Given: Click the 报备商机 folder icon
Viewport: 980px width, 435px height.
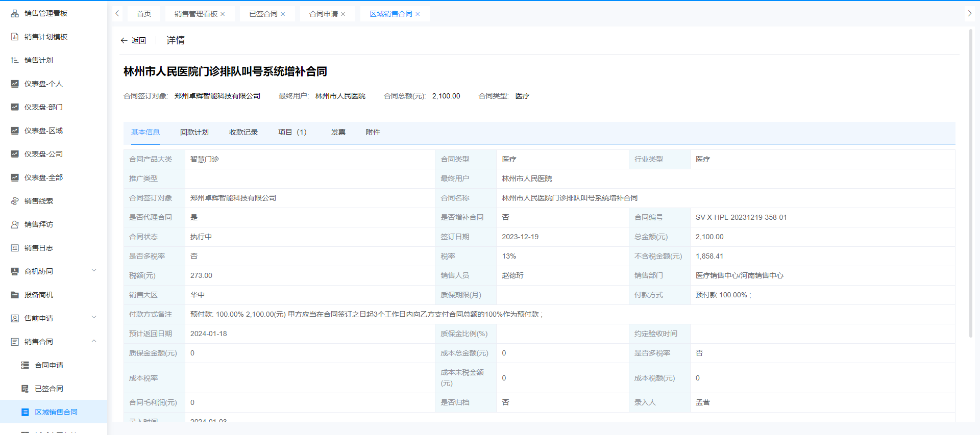Looking at the screenshot, I should point(15,295).
